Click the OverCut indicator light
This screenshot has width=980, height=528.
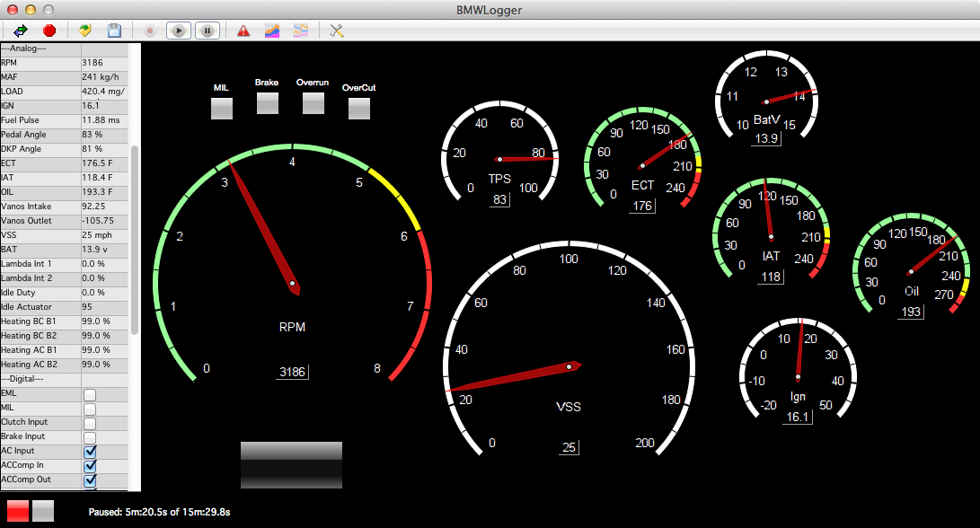pos(359,108)
